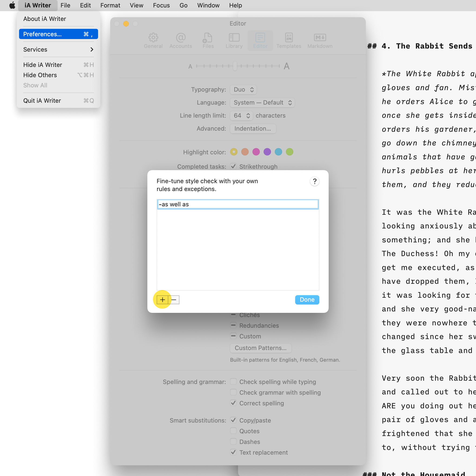Click the iA Writer app menu
This screenshot has height=476, width=476.
pyautogui.click(x=38, y=5)
